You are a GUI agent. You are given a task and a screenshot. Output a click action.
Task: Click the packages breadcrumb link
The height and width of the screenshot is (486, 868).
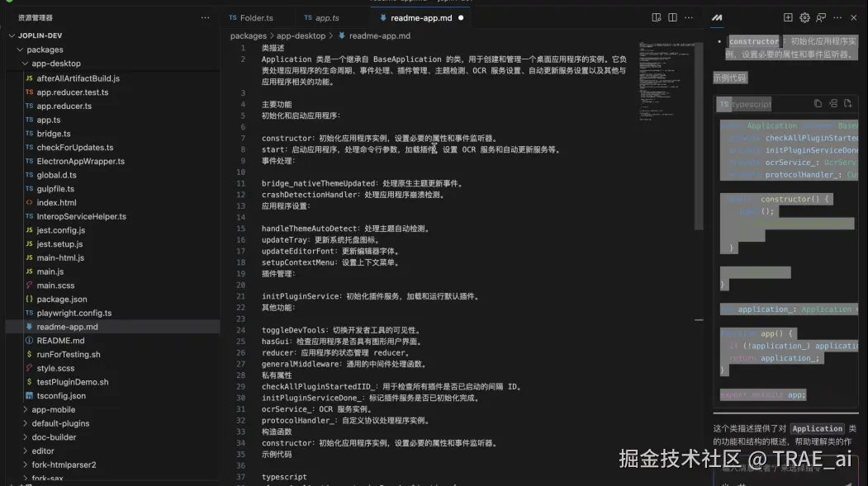[246, 36]
